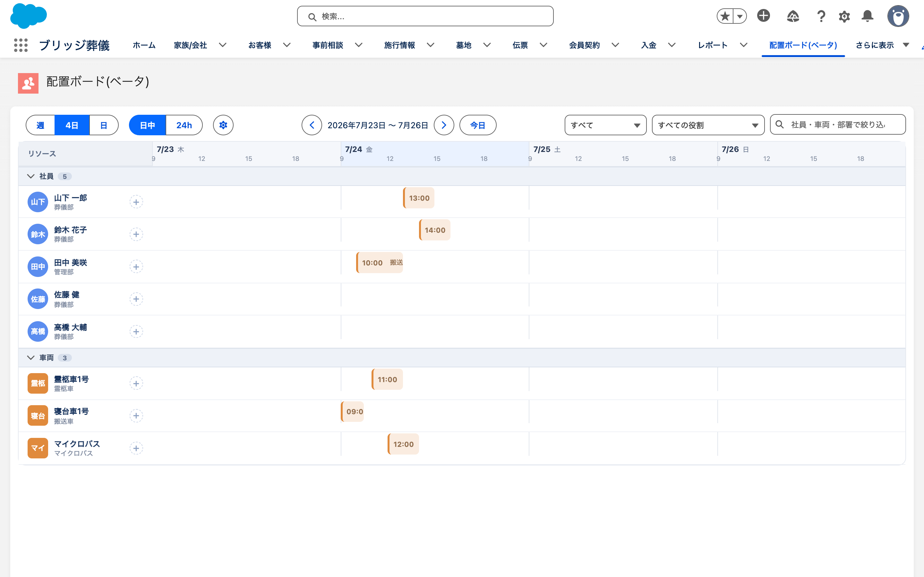Open the すべての役割 dropdown
Viewport: 924px width, 577px height.
[x=708, y=125]
